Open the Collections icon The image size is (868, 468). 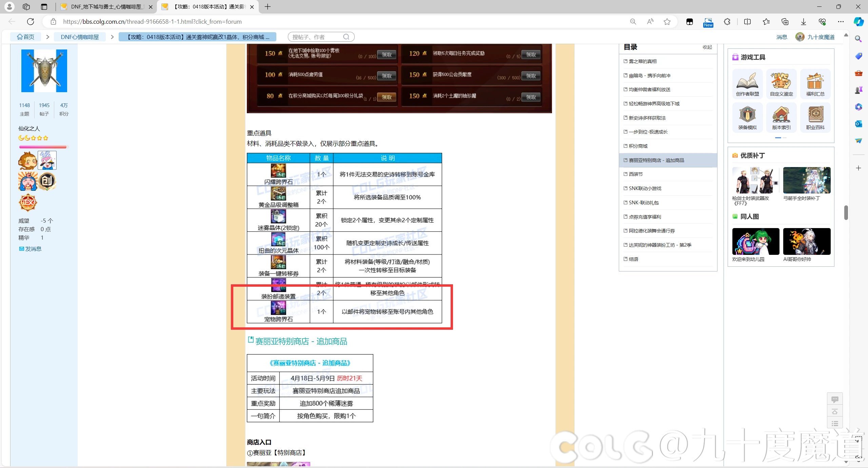(x=785, y=22)
